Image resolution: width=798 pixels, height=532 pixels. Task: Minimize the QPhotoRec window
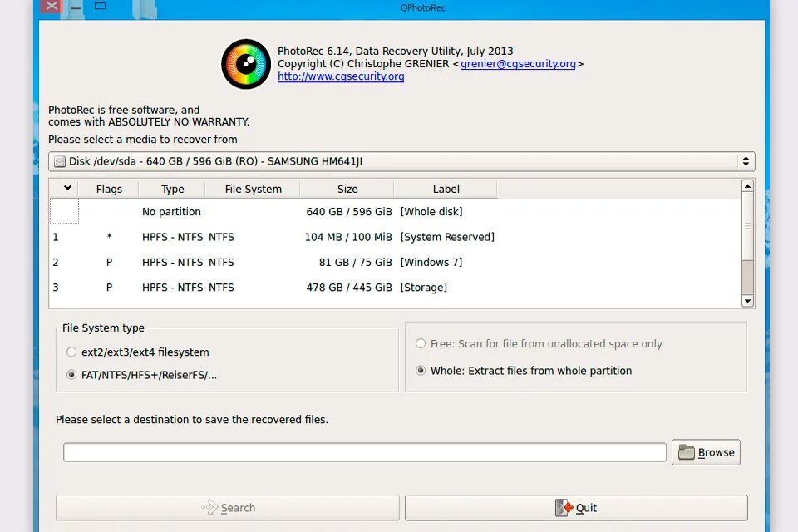(76, 7)
